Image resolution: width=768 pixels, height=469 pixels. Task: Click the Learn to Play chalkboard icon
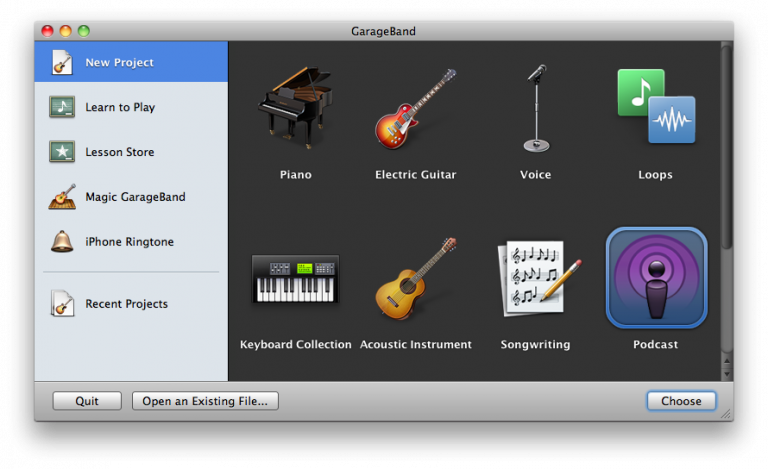(62, 107)
